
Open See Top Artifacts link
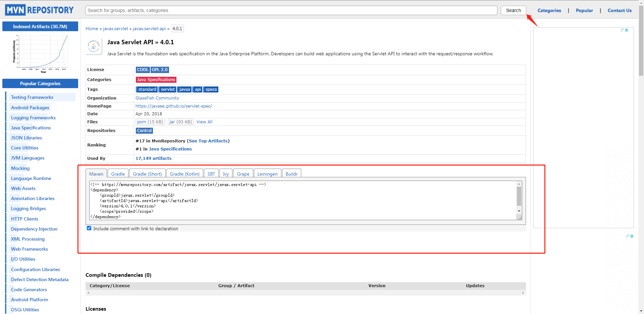coord(208,141)
